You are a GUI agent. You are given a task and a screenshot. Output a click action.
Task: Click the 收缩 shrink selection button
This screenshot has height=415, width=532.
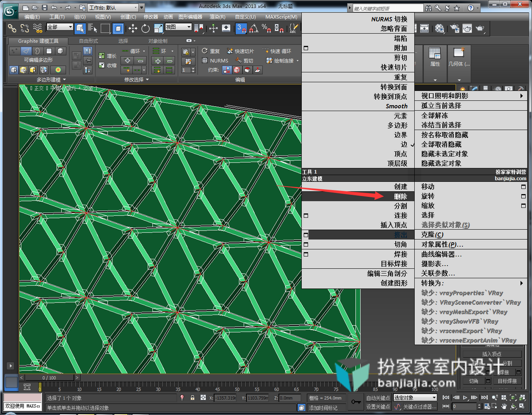(108, 65)
